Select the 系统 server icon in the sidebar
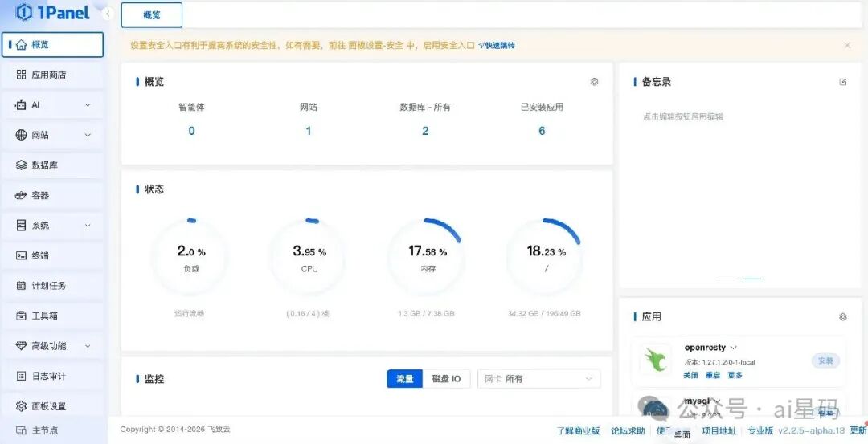The image size is (868, 444). tap(21, 225)
